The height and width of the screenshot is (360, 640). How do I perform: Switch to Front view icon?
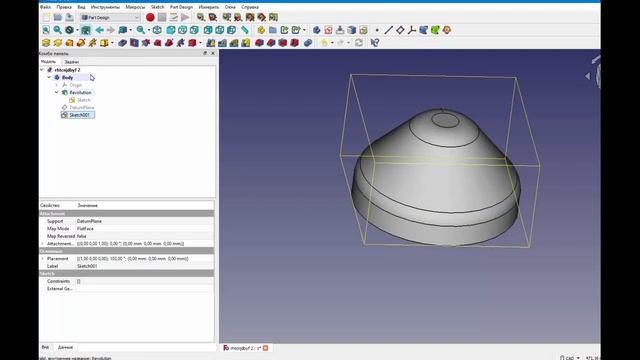click(171, 30)
